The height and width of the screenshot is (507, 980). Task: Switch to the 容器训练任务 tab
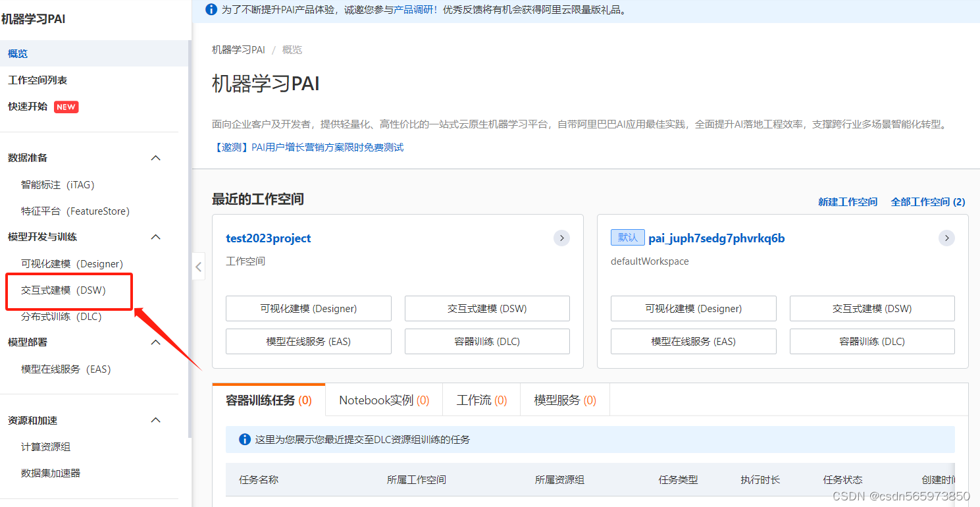coord(269,400)
